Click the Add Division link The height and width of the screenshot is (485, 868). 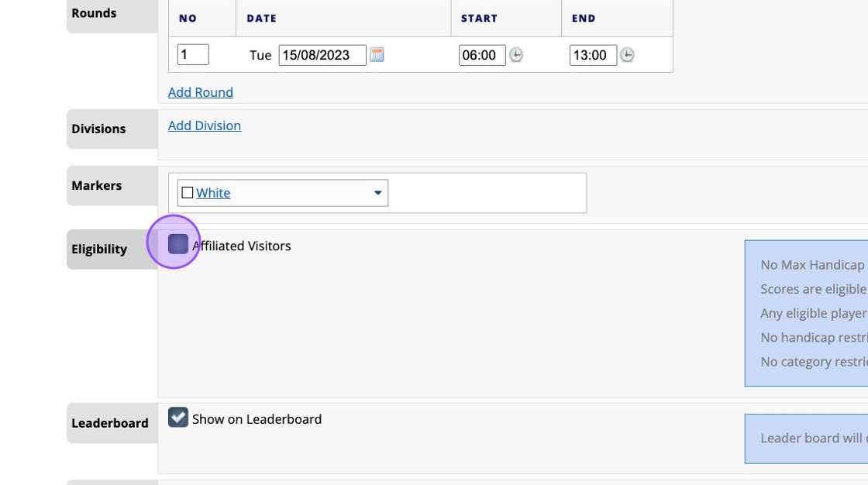(x=205, y=126)
